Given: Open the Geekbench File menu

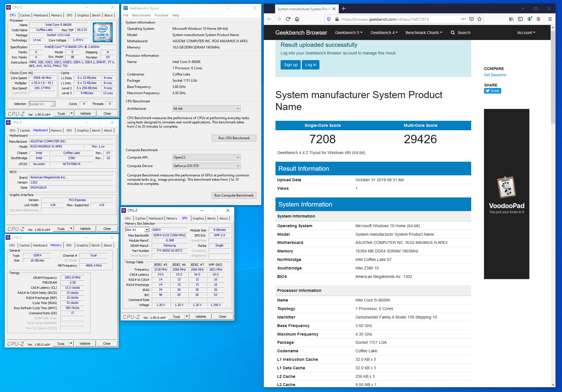Looking at the screenshot, I should (x=126, y=15).
